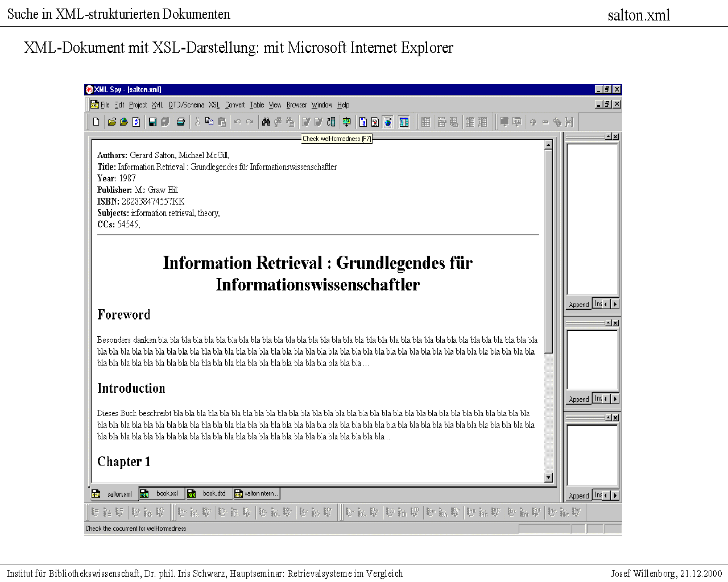728x582 pixels.
Task: Toggle the project window panel icon
Action: tap(404, 122)
